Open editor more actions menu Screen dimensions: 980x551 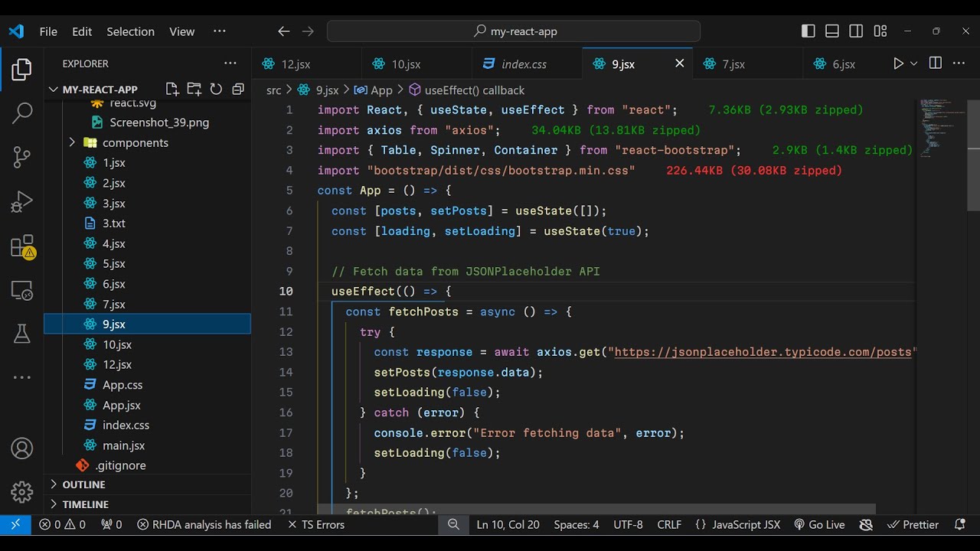(x=959, y=64)
